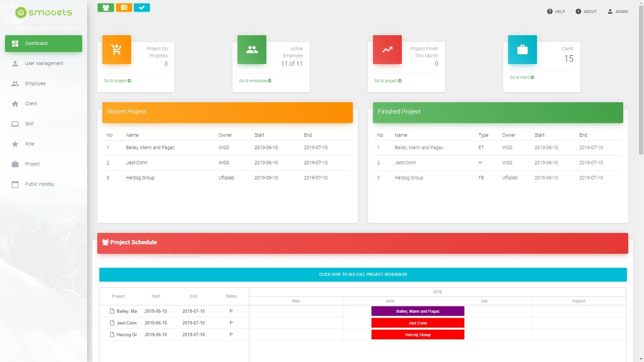The image size is (644, 362).
Task: Open Public Holiday using the calendar icon
Action: [15, 184]
